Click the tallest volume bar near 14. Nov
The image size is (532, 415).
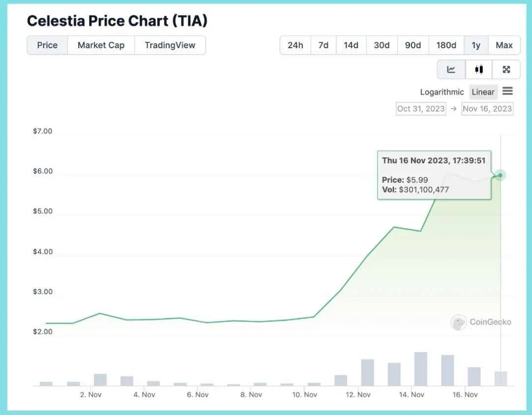point(421,369)
